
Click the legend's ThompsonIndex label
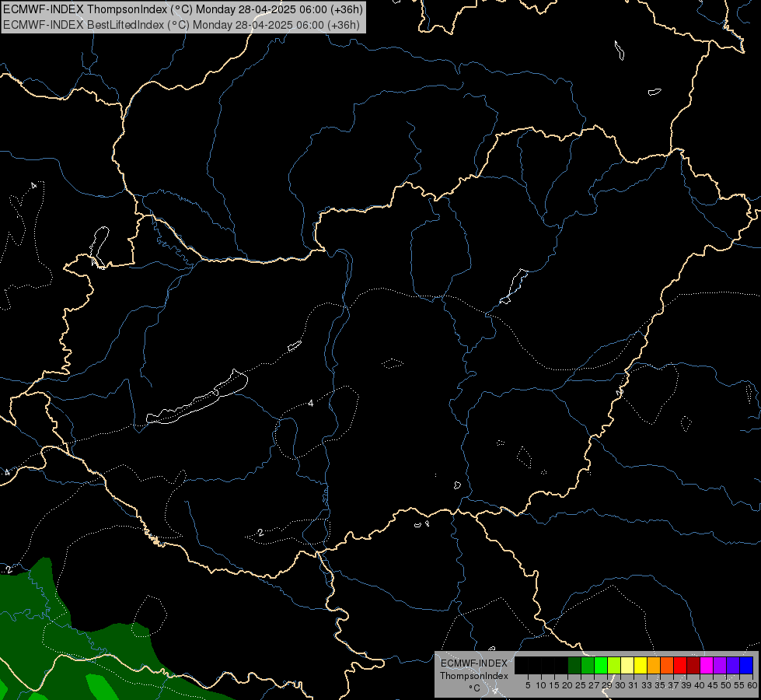[x=474, y=676]
